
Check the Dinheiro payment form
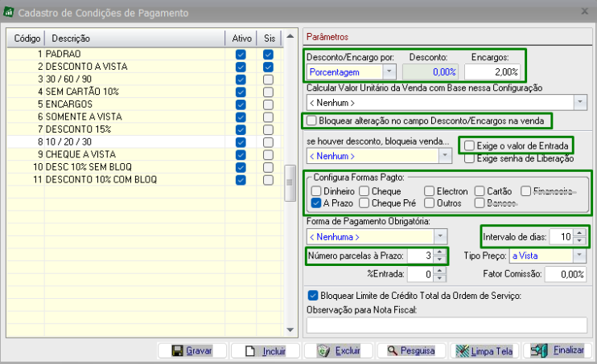pos(316,191)
